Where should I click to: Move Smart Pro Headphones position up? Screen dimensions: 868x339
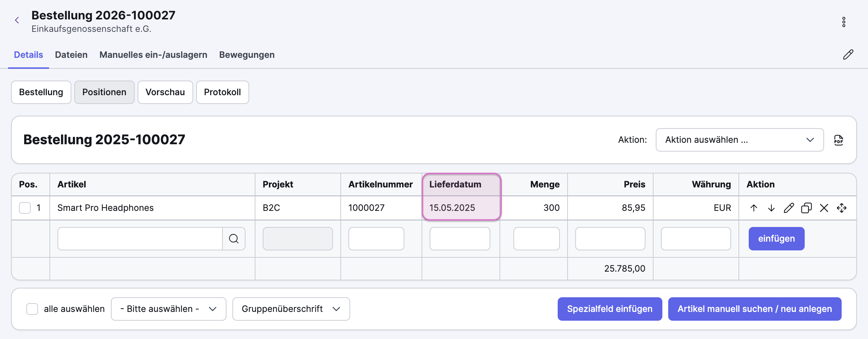pos(753,208)
